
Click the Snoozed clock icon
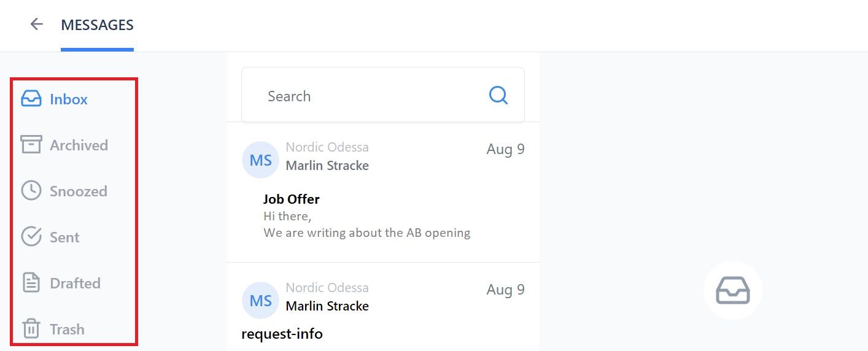31,191
